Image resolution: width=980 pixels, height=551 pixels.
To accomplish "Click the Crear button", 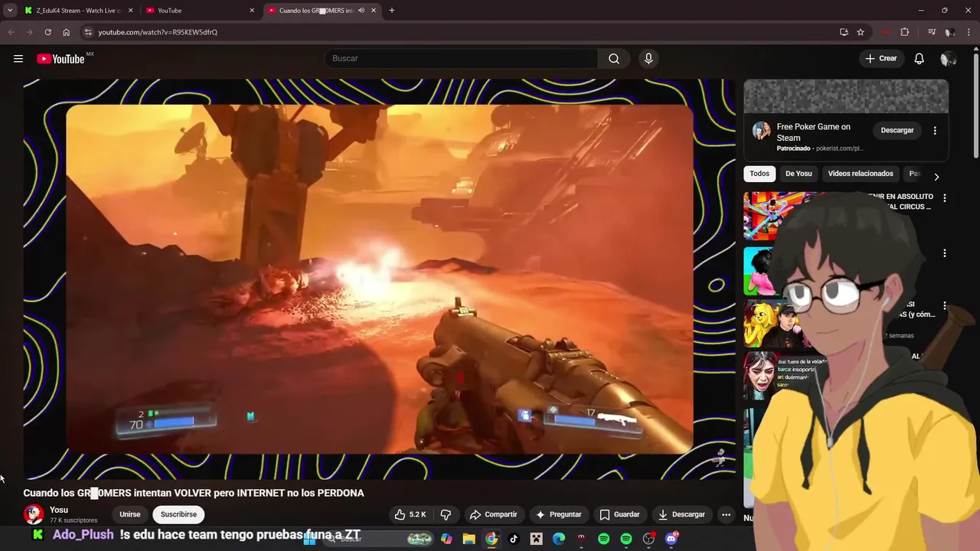I will click(881, 59).
